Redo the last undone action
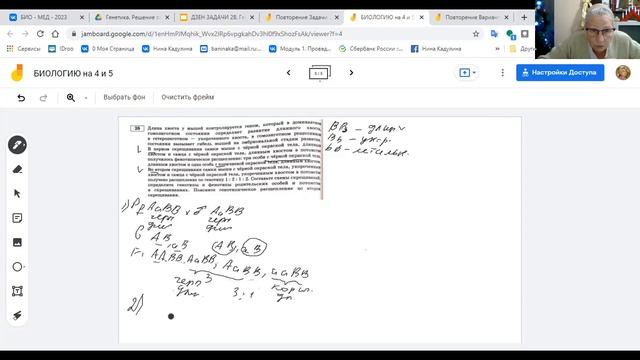Screen dimensions: 640x360 point(43,98)
